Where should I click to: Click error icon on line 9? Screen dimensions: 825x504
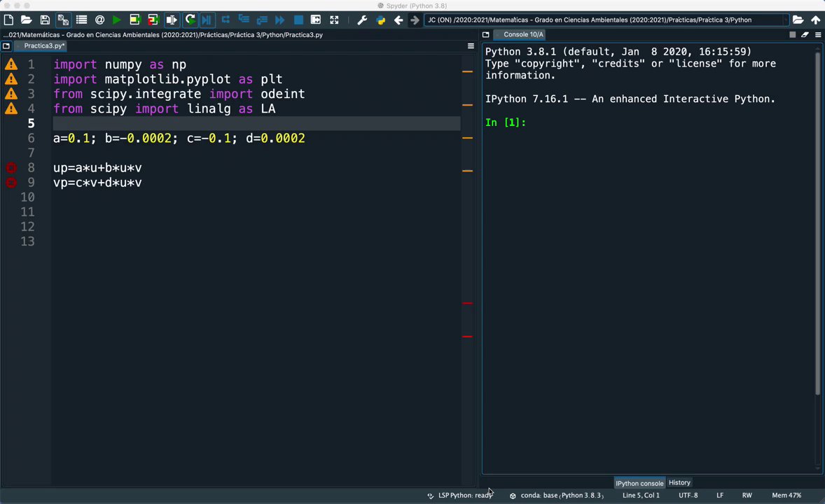[11, 183]
